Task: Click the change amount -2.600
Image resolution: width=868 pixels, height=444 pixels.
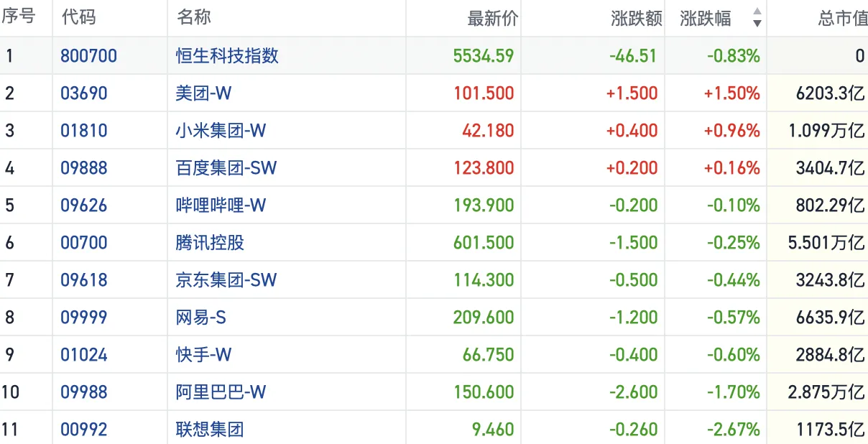Action: 634,392
